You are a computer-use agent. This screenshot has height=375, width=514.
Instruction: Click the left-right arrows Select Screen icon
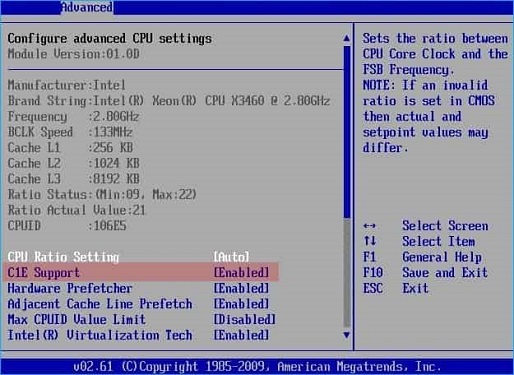pyautogui.click(x=369, y=226)
